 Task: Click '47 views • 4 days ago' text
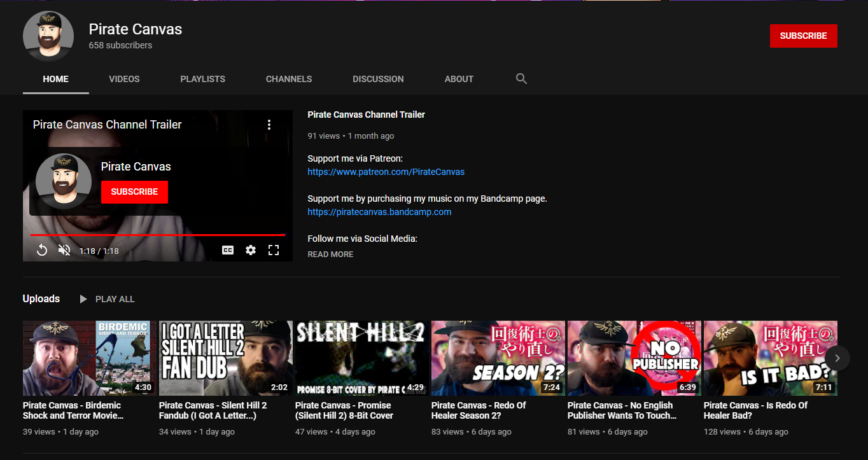335,432
